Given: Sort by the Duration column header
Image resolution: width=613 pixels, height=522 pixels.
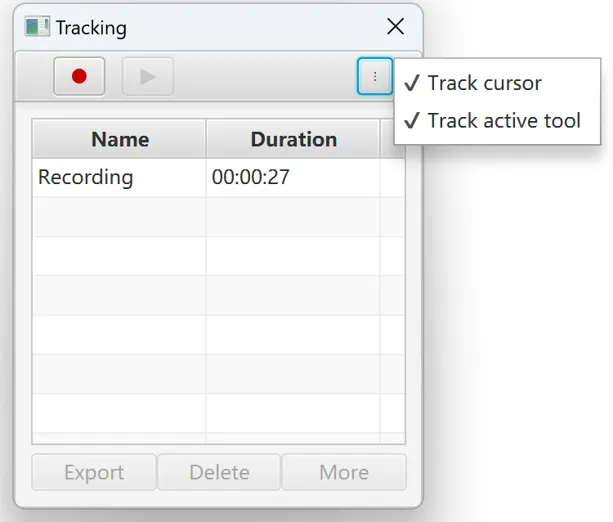Looking at the screenshot, I should (x=293, y=139).
